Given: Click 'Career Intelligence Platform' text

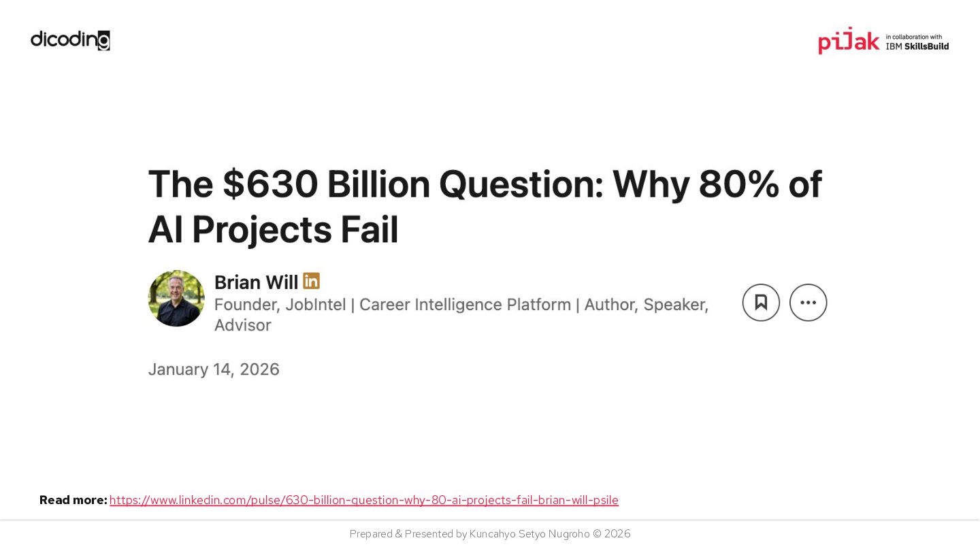Looking at the screenshot, I should [465, 305].
